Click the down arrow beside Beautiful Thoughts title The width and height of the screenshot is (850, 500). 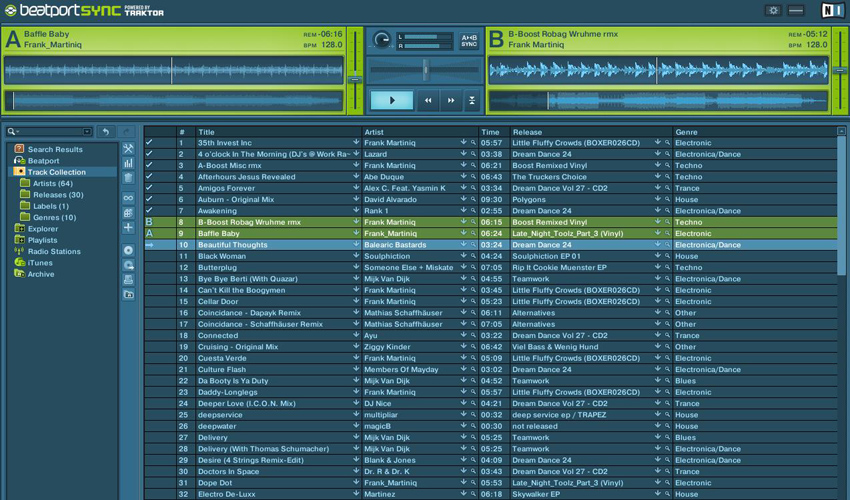pos(356,245)
